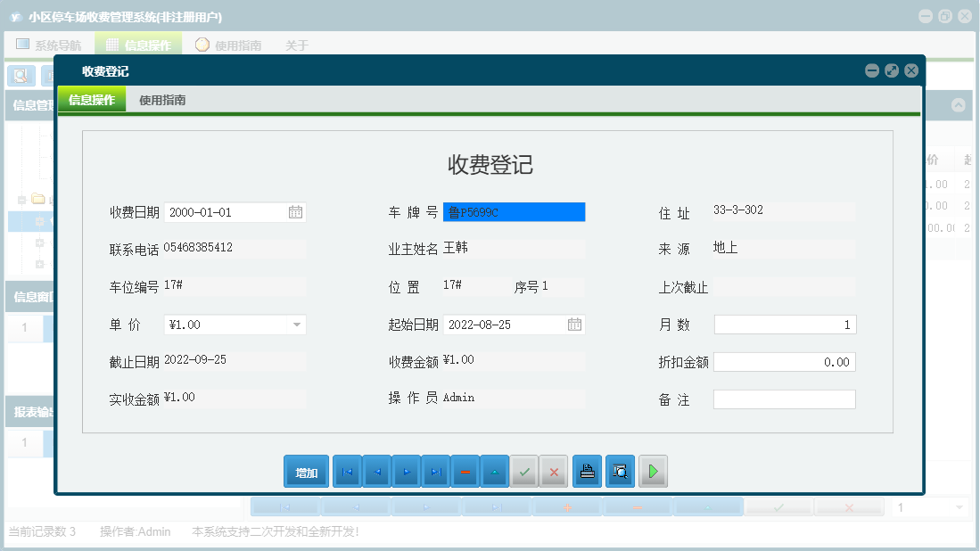Click inside the 备注 remarks field
Image resolution: width=980 pixels, height=551 pixels.
(x=785, y=399)
